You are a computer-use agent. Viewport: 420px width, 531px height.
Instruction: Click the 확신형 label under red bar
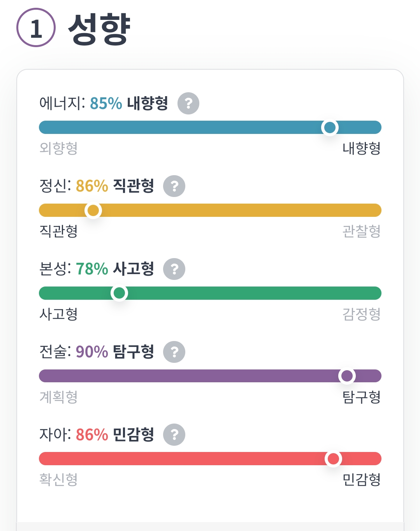[x=58, y=480]
